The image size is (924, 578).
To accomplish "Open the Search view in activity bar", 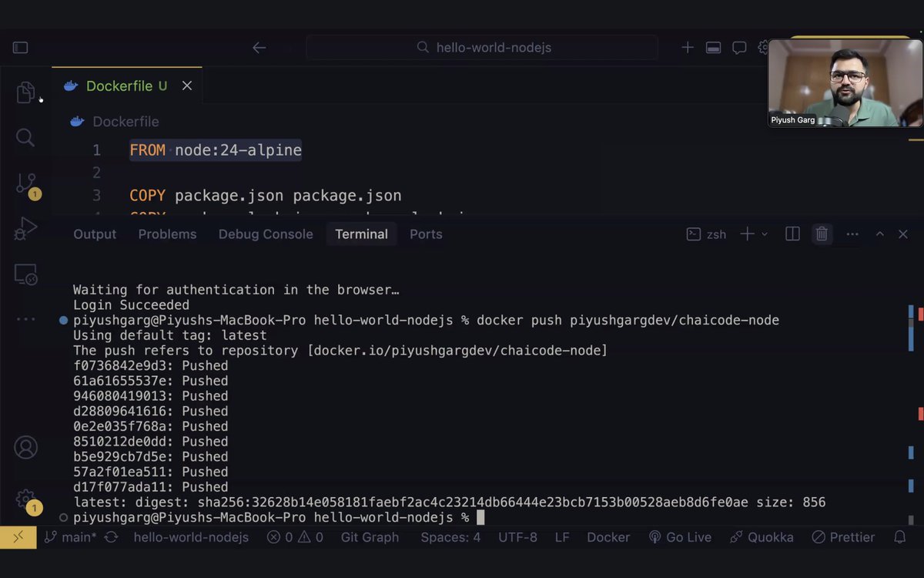I will click(x=25, y=138).
